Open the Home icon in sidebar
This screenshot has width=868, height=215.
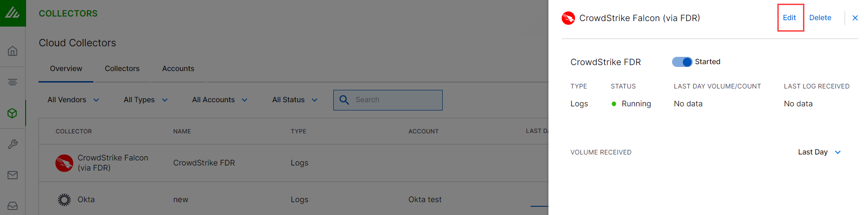click(x=13, y=51)
